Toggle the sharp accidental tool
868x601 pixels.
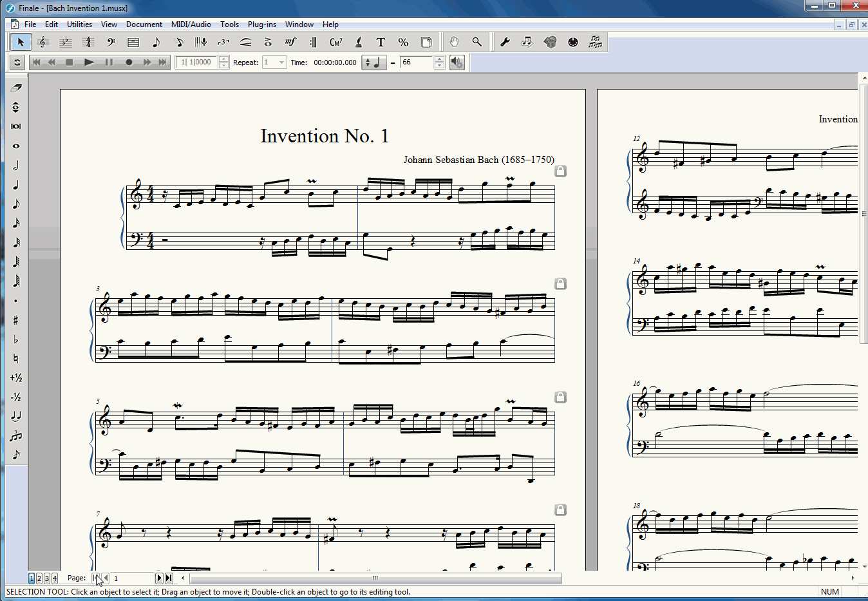pyautogui.click(x=16, y=320)
